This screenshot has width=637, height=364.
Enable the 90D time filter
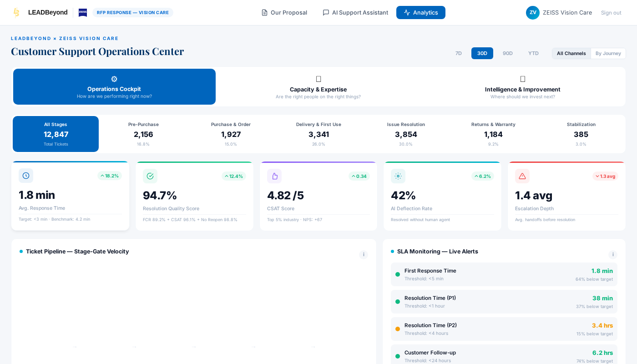point(507,53)
